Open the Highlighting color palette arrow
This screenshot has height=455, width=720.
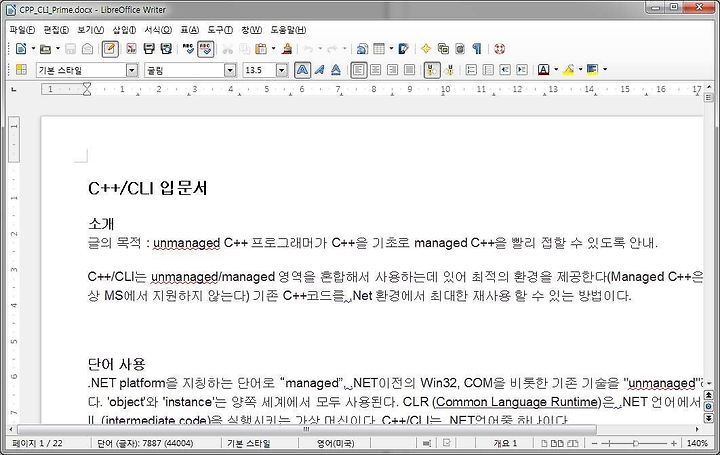(x=580, y=70)
